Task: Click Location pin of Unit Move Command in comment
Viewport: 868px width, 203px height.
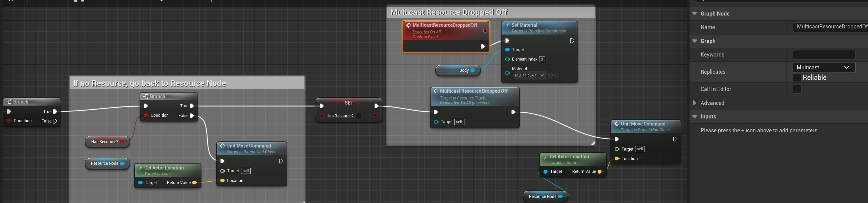Action: click(222, 181)
